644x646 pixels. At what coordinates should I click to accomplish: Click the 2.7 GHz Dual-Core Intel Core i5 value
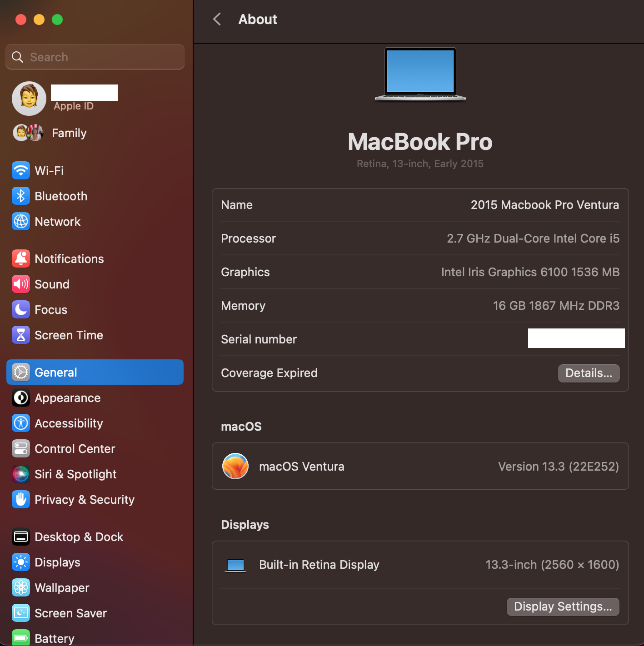pyautogui.click(x=533, y=239)
